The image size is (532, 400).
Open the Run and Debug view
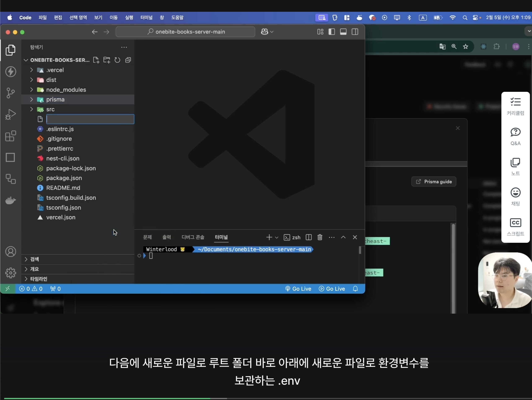coord(10,114)
